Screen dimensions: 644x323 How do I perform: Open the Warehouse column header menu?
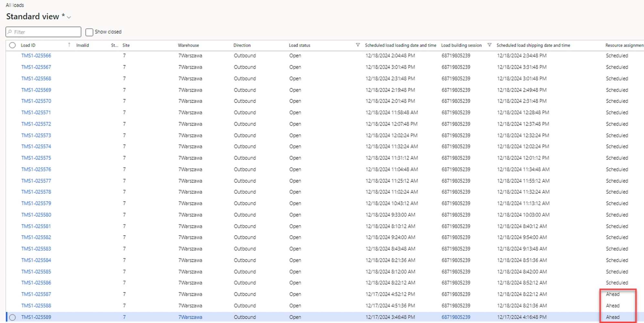click(x=188, y=45)
